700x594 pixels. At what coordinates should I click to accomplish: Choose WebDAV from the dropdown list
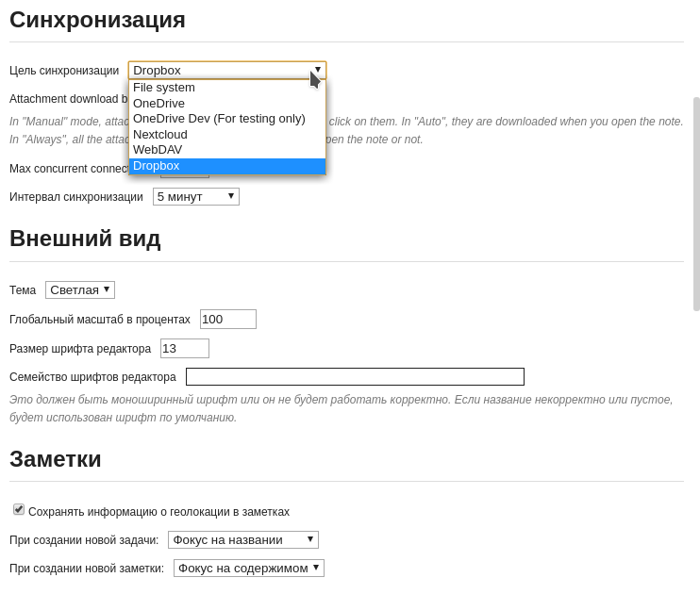227,150
